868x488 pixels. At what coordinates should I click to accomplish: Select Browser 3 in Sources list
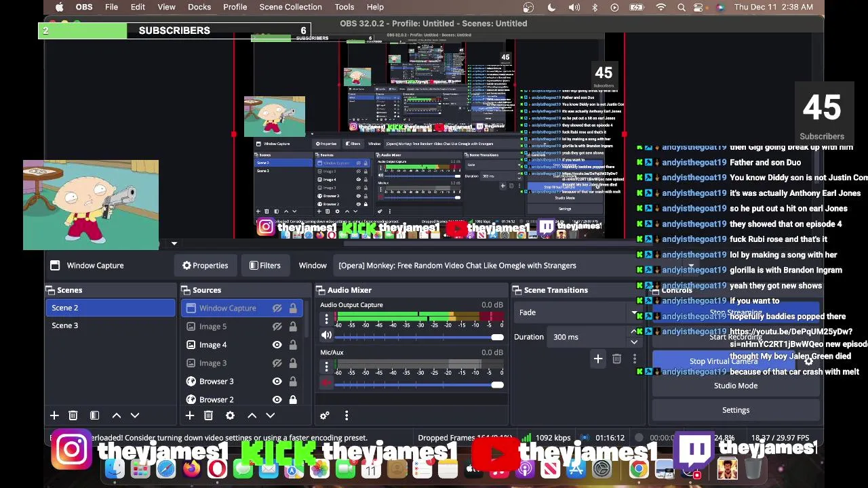[x=216, y=382]
